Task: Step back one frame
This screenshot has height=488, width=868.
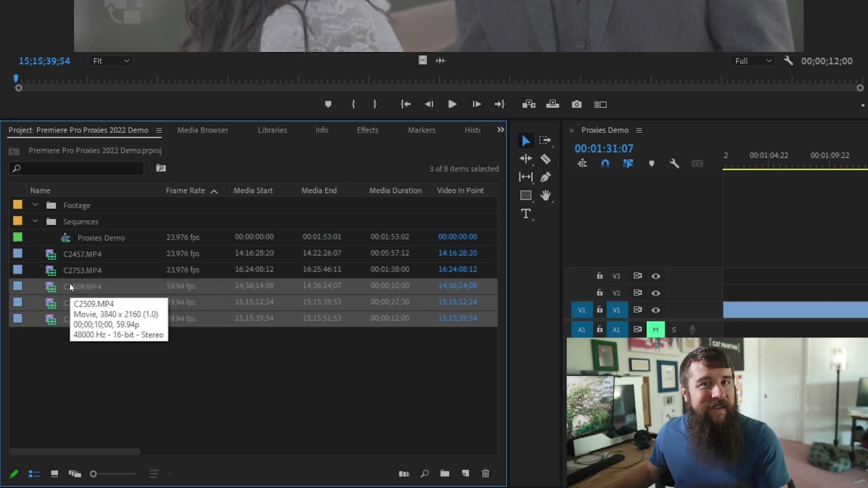Action: [x=429, y=104]
